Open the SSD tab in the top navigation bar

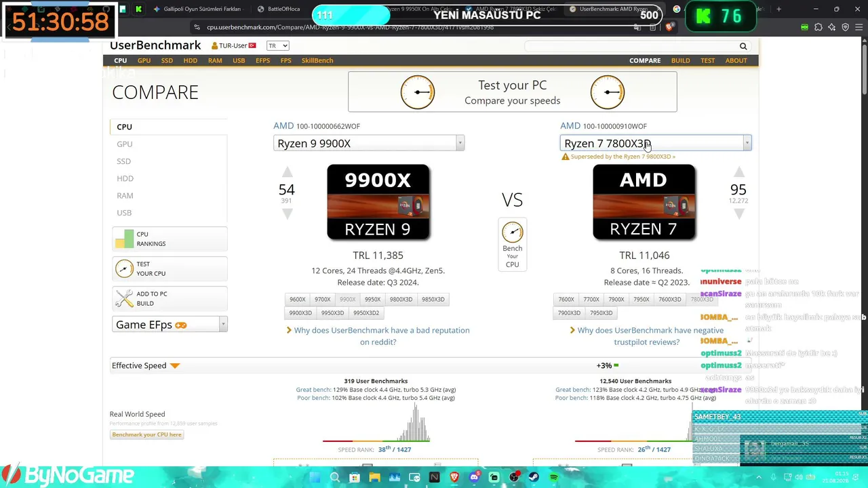click(167, 60)
